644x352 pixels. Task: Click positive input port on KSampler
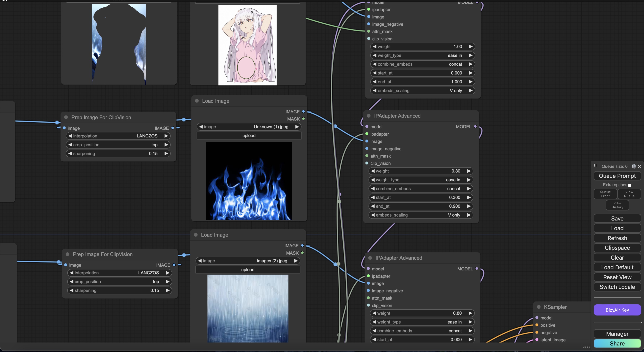[537, 325]
